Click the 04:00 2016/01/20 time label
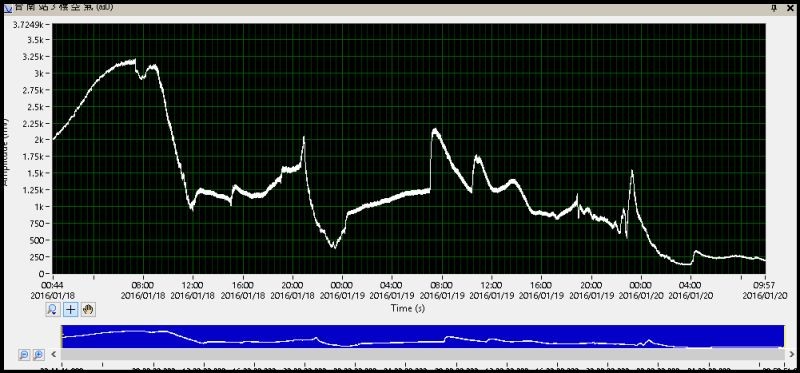The height and width of the screenshot is (373, 800). tap(690, 290)
